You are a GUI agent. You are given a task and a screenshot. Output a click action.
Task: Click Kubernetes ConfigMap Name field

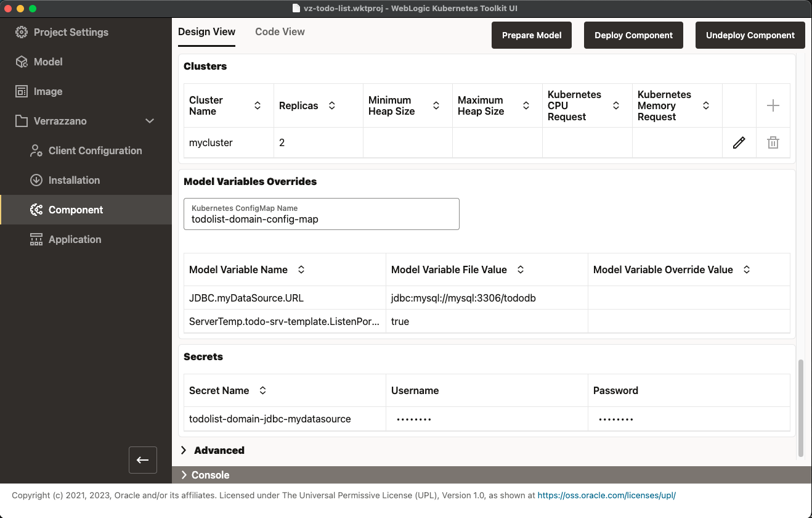point(322,214)
